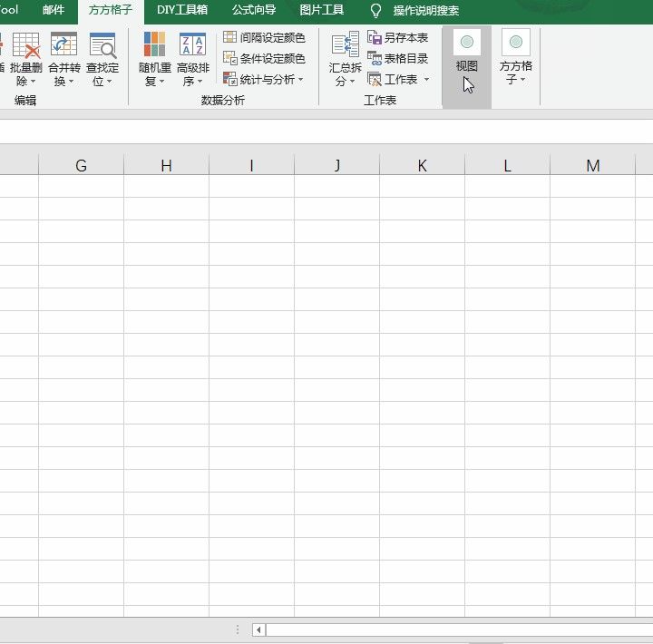This screenshot has height=644, width=653.
Task: Click the 方方格子 round icon in ribbon
Action: coord(515,42)
